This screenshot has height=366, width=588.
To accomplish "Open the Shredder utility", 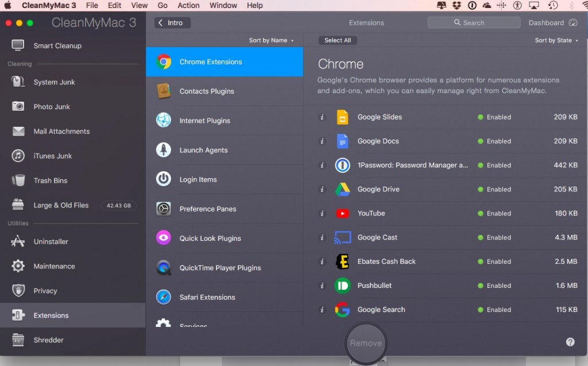I will 73,340.
